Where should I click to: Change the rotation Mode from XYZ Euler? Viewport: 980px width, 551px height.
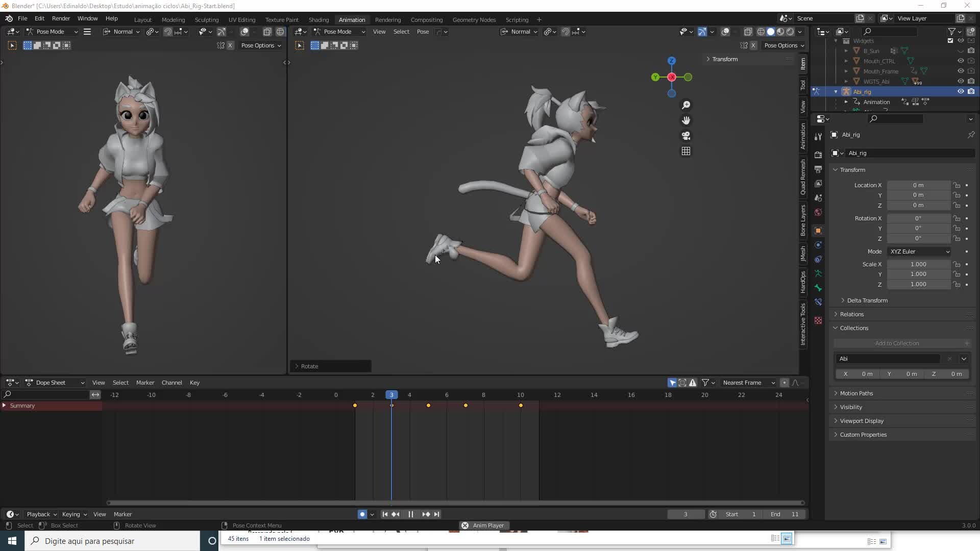(x=919, y=251)
